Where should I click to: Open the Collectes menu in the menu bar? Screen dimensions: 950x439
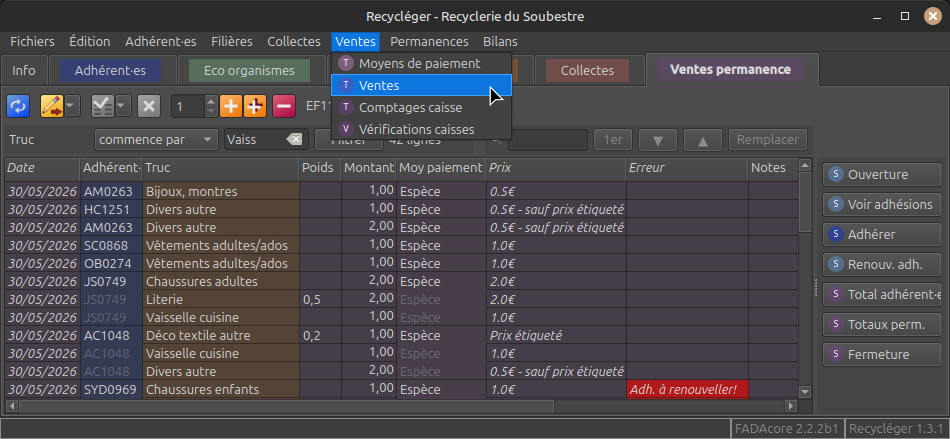(x=294, y=42)
